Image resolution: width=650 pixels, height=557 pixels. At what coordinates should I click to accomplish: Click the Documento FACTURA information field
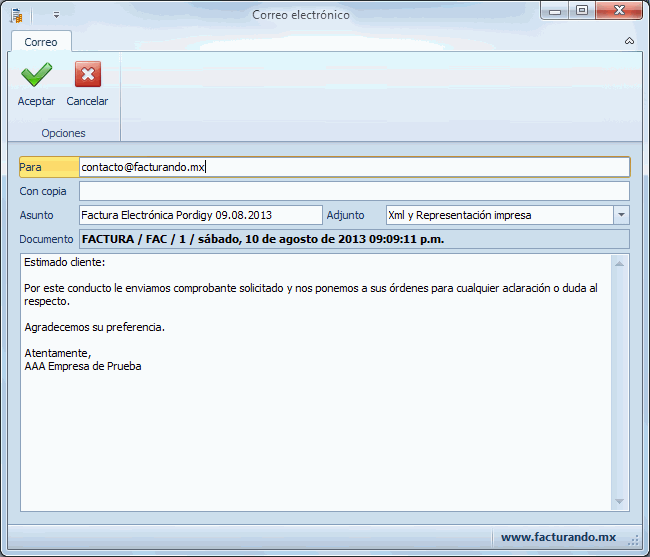[x=354, y=239]
